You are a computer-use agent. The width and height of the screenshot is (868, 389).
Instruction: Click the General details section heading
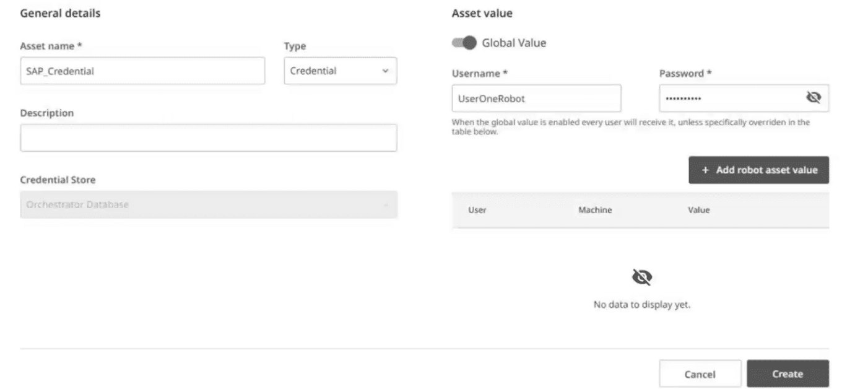pyautogui.click(x=60, y=13)
